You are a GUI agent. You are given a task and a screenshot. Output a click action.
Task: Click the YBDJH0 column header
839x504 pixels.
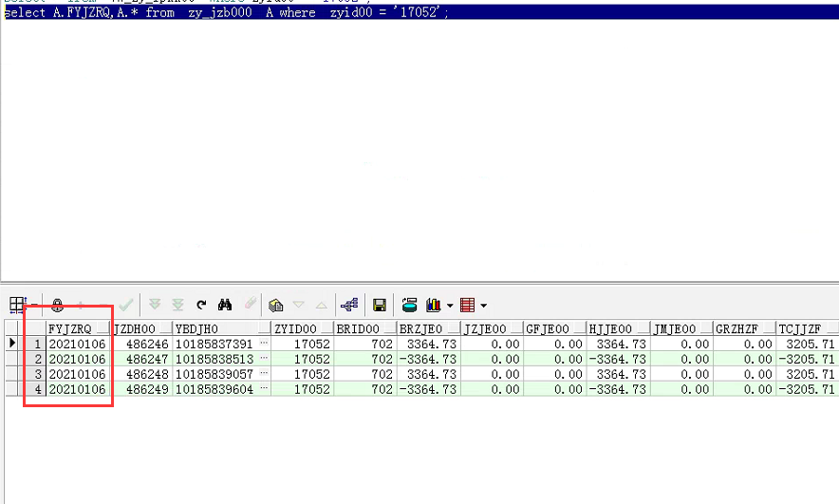tap(221, 328)
